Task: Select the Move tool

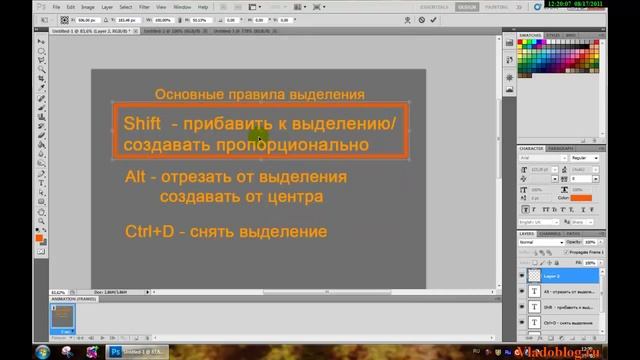Action: pos(41,42)
